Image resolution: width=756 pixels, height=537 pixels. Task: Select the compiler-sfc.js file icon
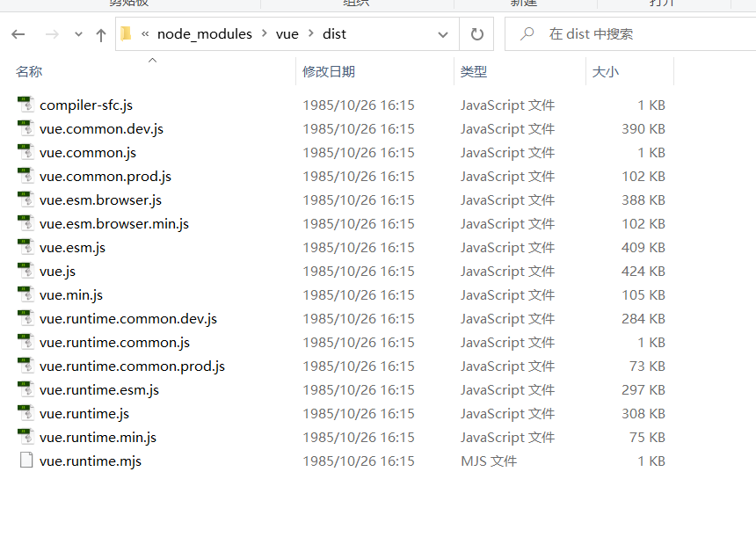(25, 105)
